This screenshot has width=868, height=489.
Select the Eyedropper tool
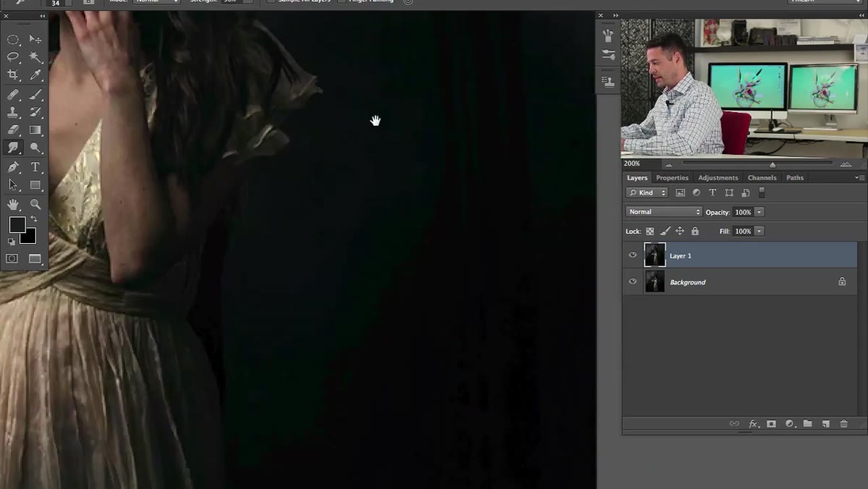coord(35,75)
